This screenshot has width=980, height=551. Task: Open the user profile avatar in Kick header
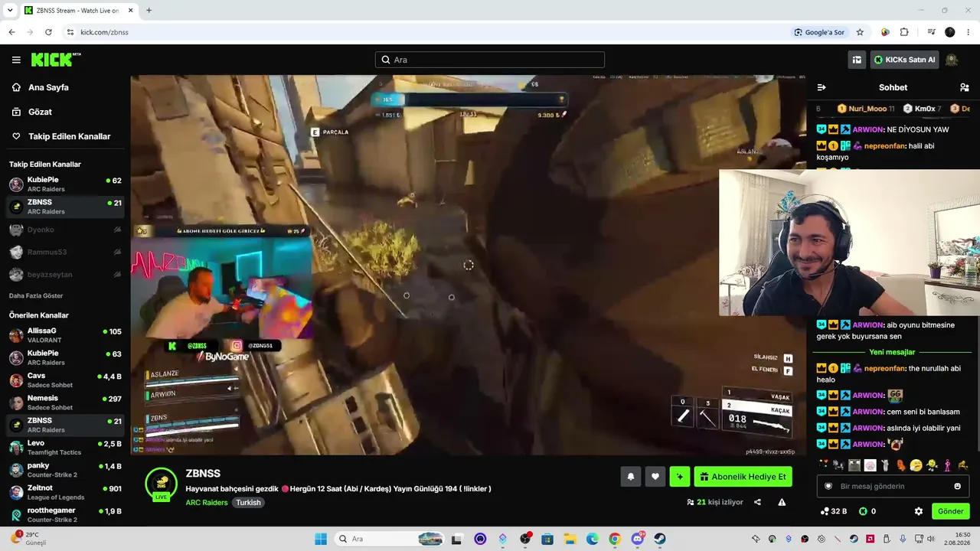pyautogui.click(x=952, y=60)
